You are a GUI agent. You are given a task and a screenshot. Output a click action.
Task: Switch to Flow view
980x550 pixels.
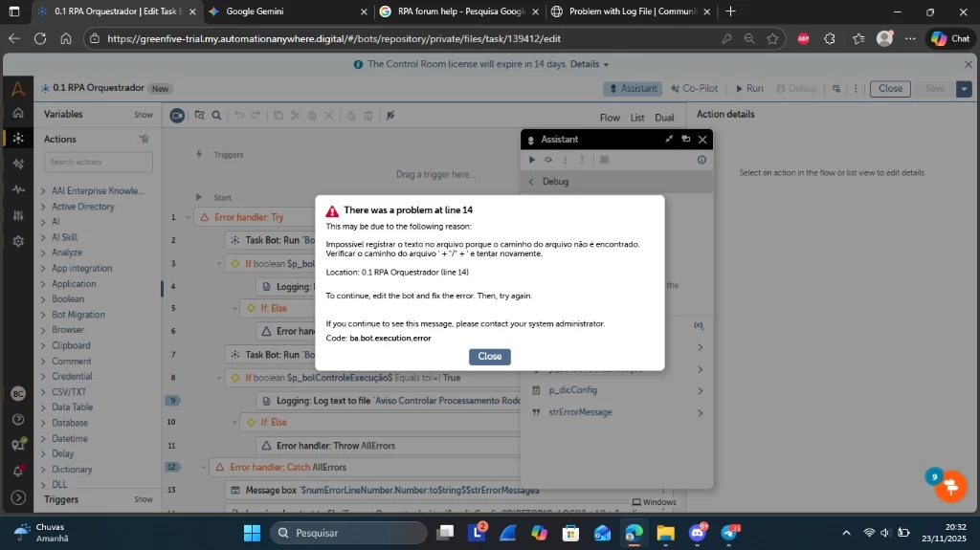(610, 118)
